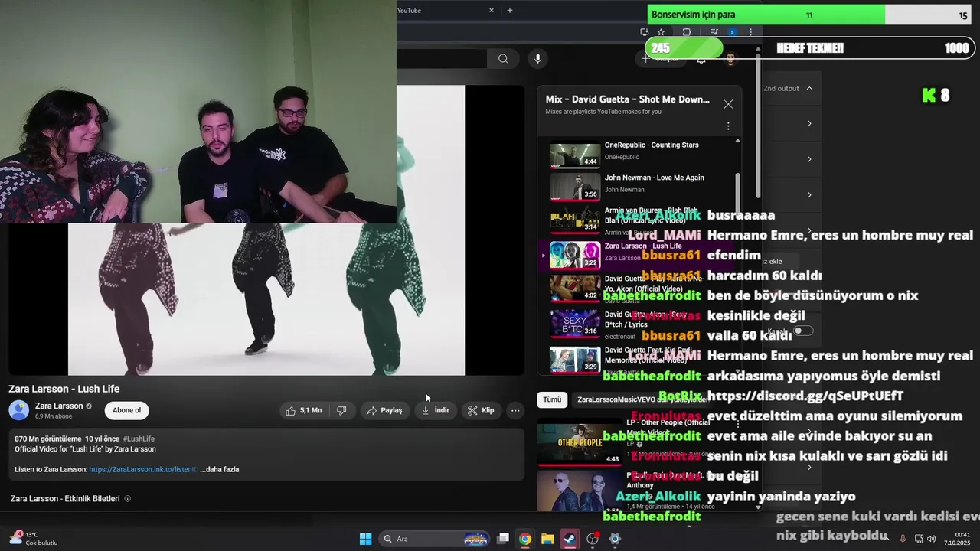Viewport: 980px width, 551px height.
Task: Open Google Chrome from taskbar
Action: 525,539
